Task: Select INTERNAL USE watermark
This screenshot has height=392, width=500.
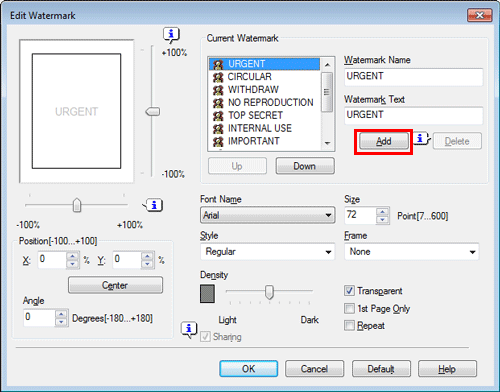Action: click(x=264, y=128)
